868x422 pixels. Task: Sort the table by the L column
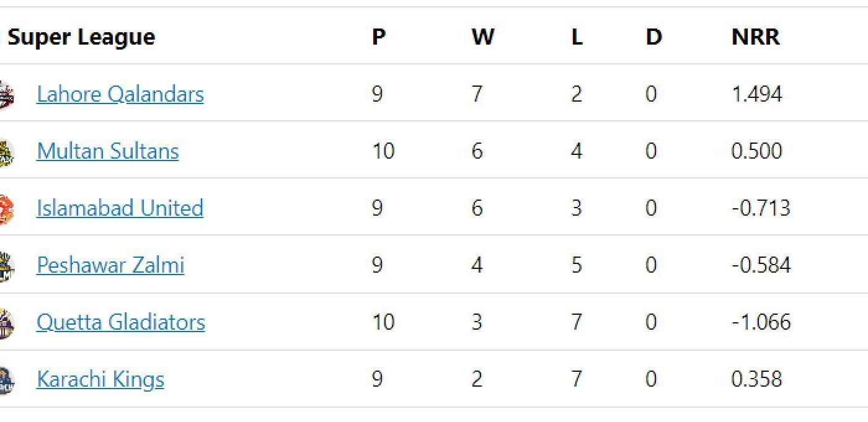pos(577,37)
